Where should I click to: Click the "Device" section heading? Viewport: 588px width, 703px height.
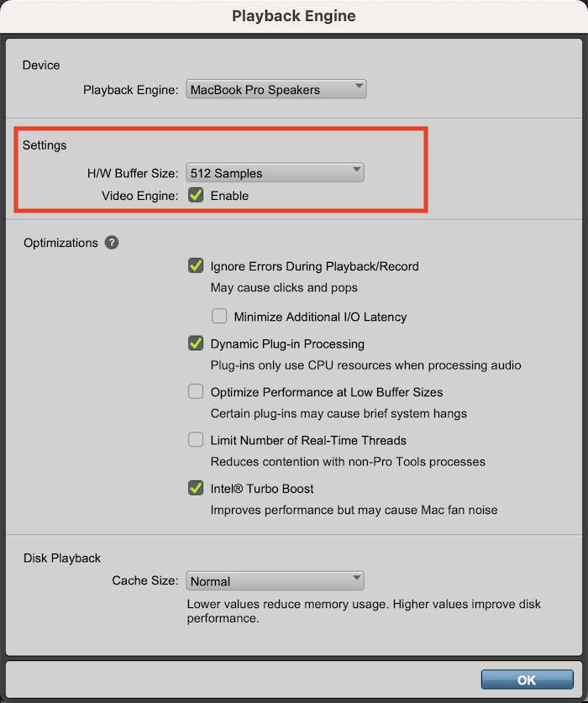coord(41,65)
